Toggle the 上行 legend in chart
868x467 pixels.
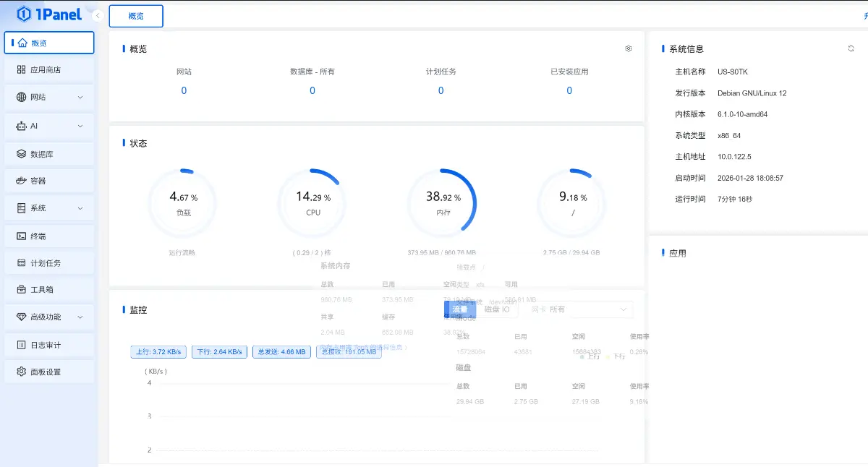pyautogui.click(x=590, y=356)
